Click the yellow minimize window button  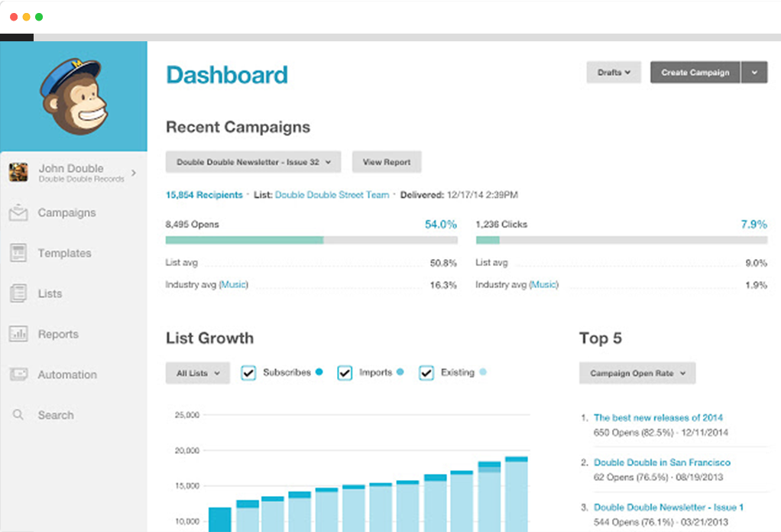[x=27, y=17]
